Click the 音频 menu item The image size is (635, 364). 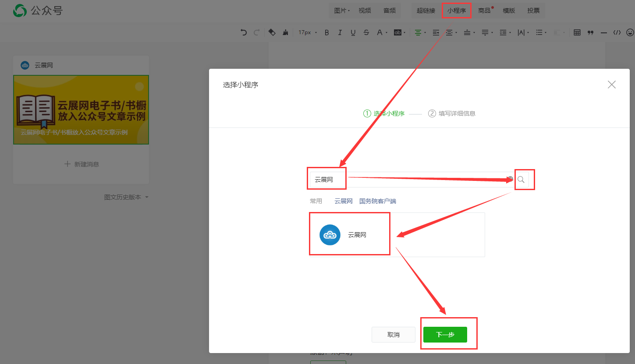tap(389, 11)
